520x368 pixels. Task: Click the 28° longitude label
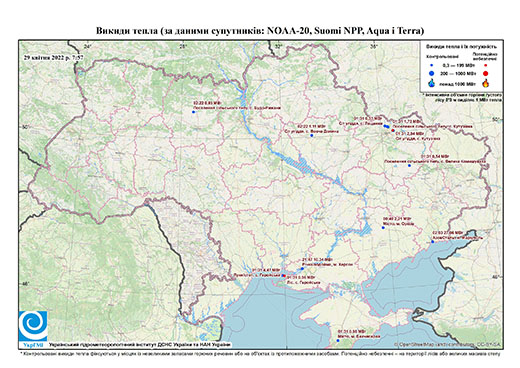[182, 47]
